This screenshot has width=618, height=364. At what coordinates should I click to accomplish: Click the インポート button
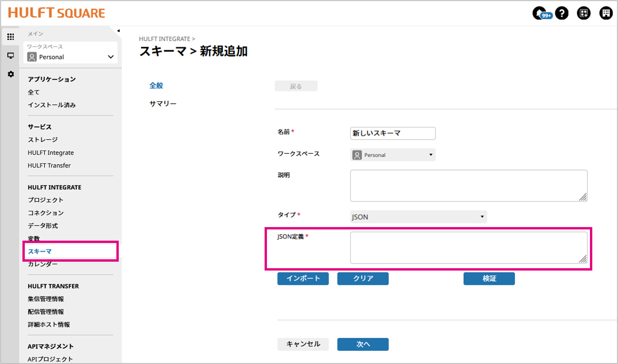(303, 278)
